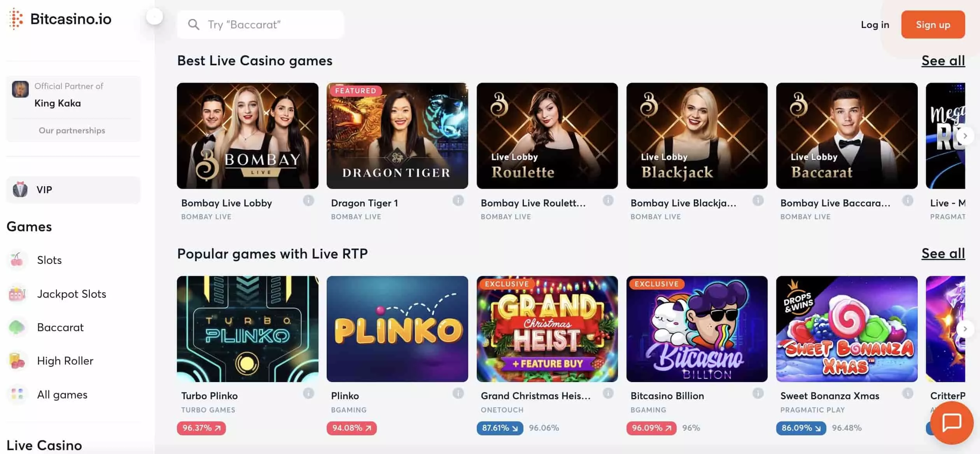
Task: Click the 96.37% RTP badge on Turbo Plinko
Action: tap(201, 428)
